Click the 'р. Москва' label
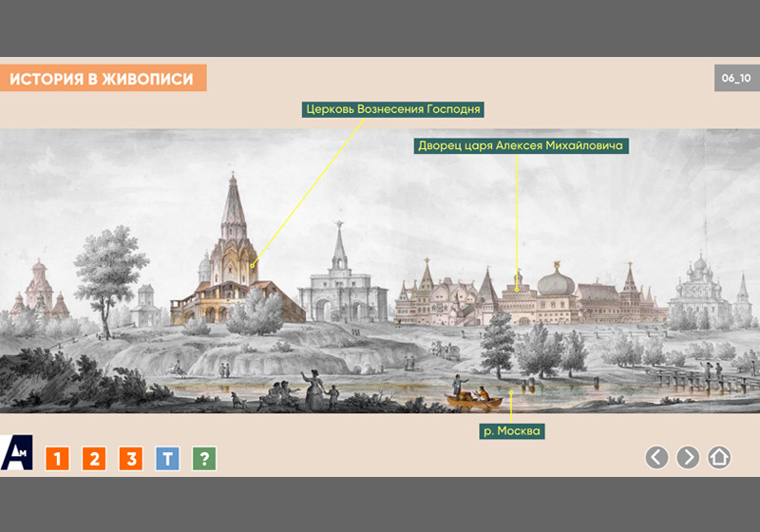 point(511,431)
